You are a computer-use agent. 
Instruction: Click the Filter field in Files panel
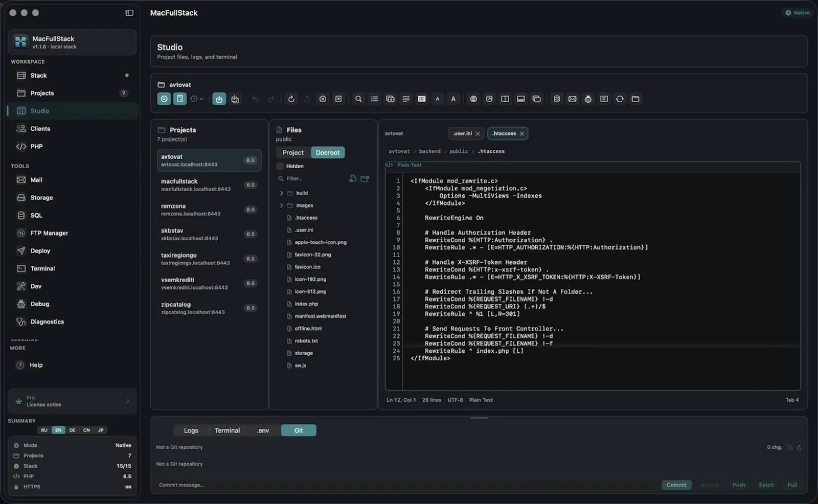pos(312,178)
